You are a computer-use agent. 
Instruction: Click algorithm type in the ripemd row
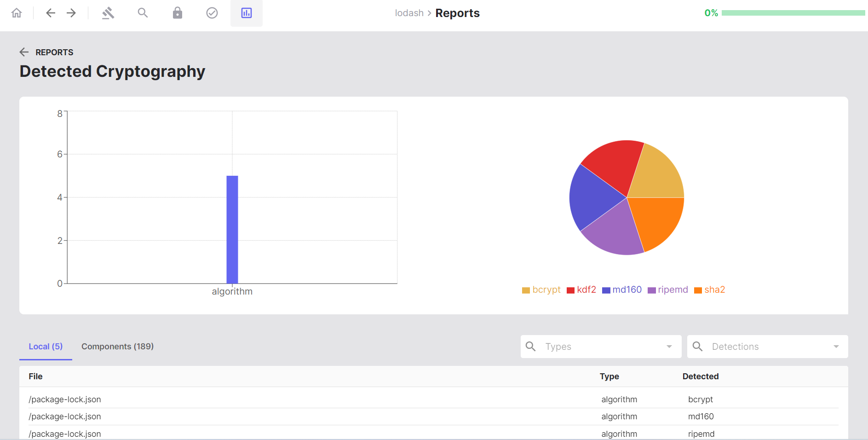[x=619, y=434]
